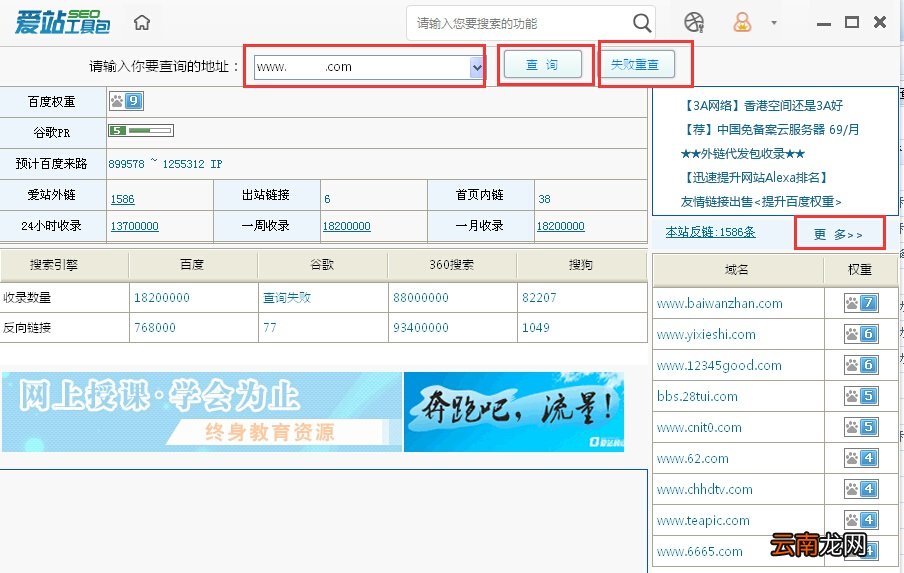
Task: Click weight 4 badge for chhdtv.com
Action: tap(861, 489)
